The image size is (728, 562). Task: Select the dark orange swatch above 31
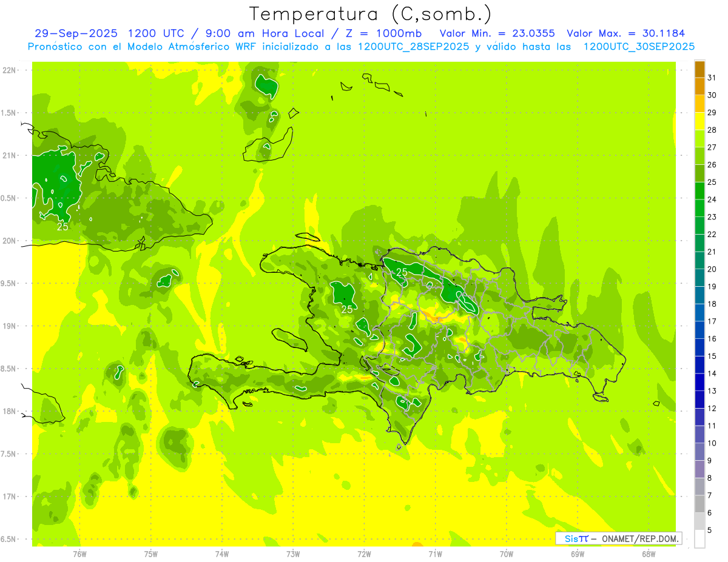coord(699,69)
